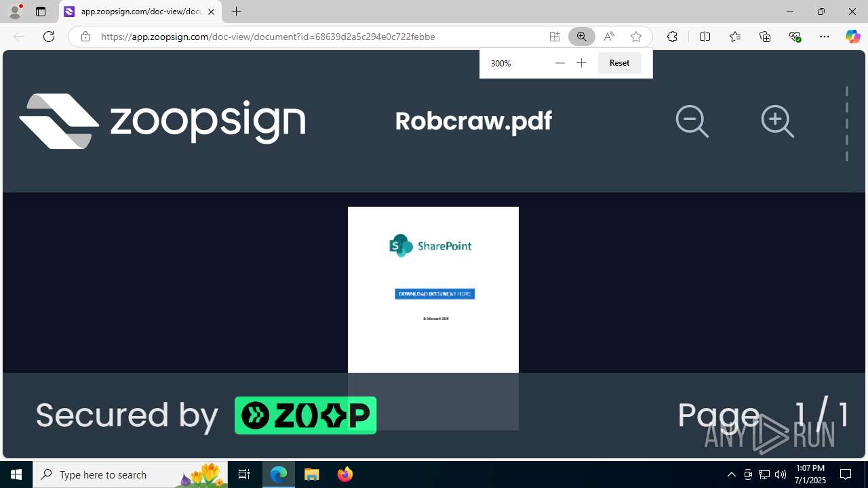Screen dimensions: 868x488
Task: Open Favorites list icon
Action: (x=735, y=37)
